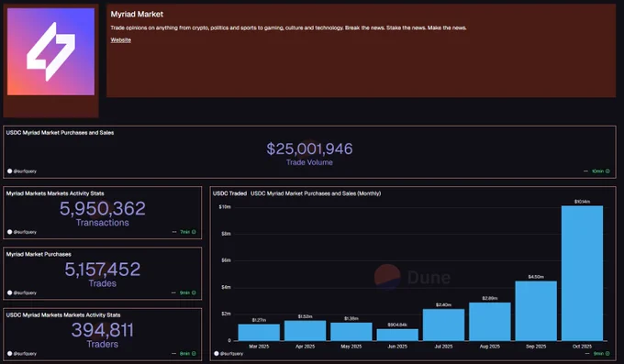
Task: Click the avatar icon below the monthly chart
Action: tap(217, 354)
